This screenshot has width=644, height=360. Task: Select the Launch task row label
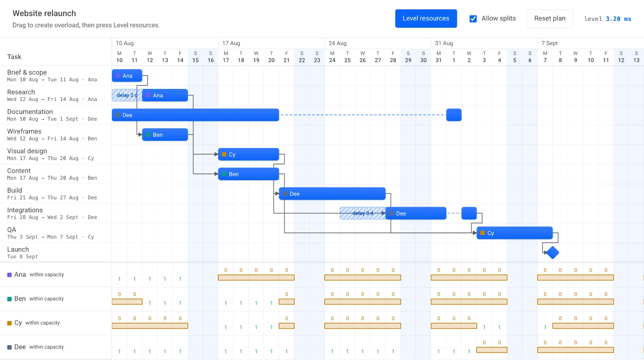click(56, 253)
